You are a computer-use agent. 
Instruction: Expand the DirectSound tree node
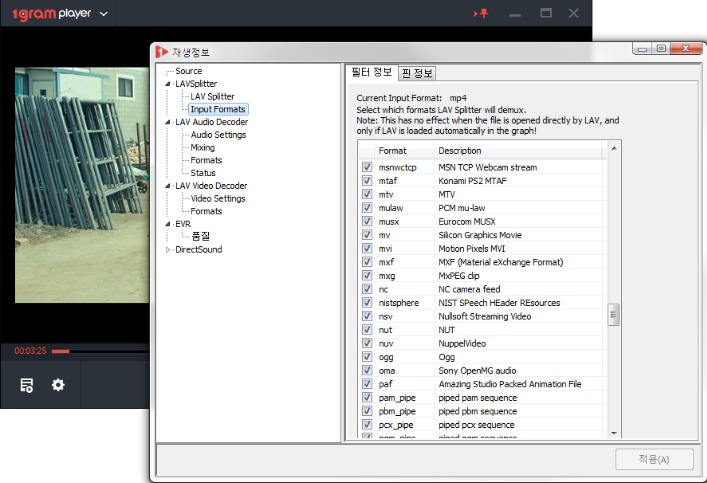click(168, 249)
